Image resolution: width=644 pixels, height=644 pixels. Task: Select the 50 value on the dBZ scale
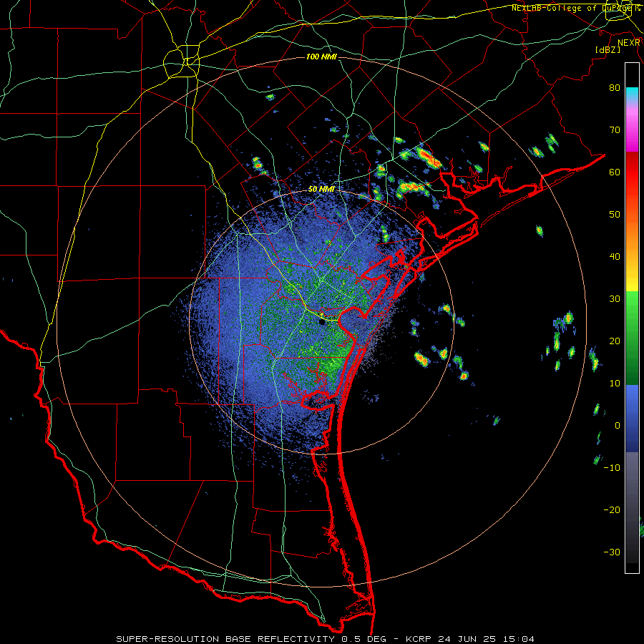click(x=615, y=215)
